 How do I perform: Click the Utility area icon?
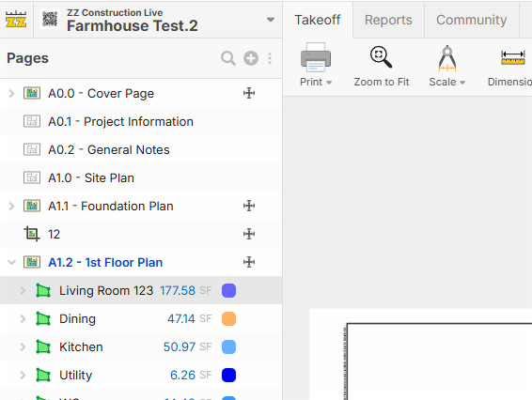coord(43,375)
